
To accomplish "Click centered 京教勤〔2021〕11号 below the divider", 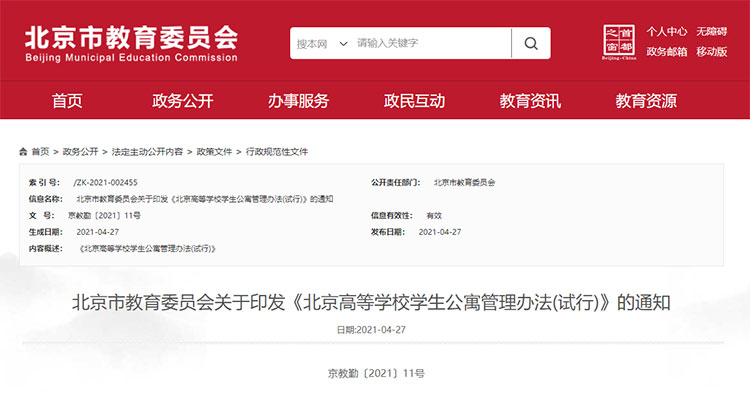I will pos(376,373).
